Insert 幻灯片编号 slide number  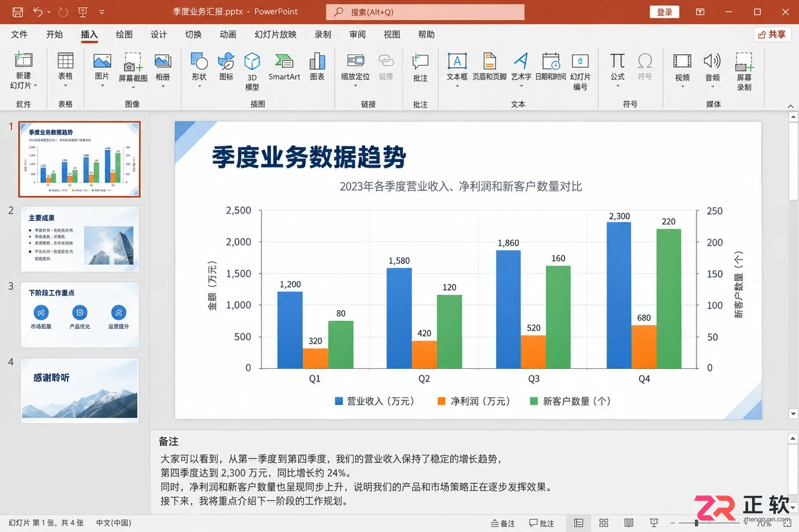pos(580,71)
